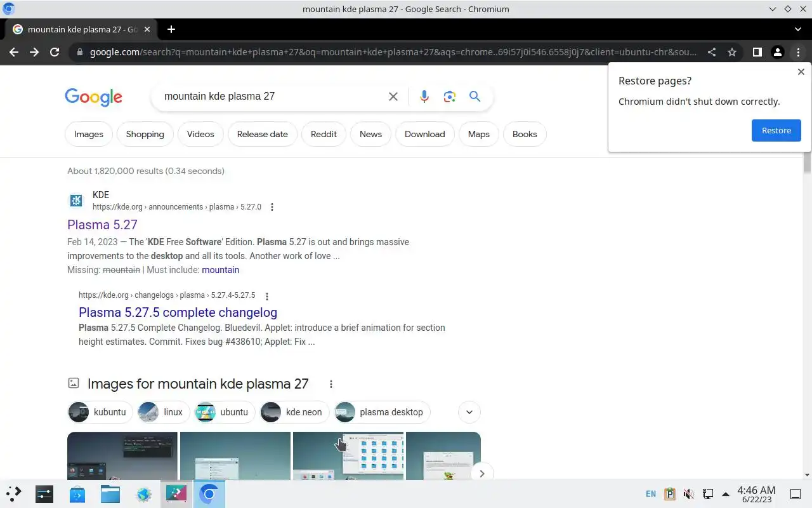Open Google homepage via the logo
Viewport: 812px width, 508px height.
click(x=93, y=97)
